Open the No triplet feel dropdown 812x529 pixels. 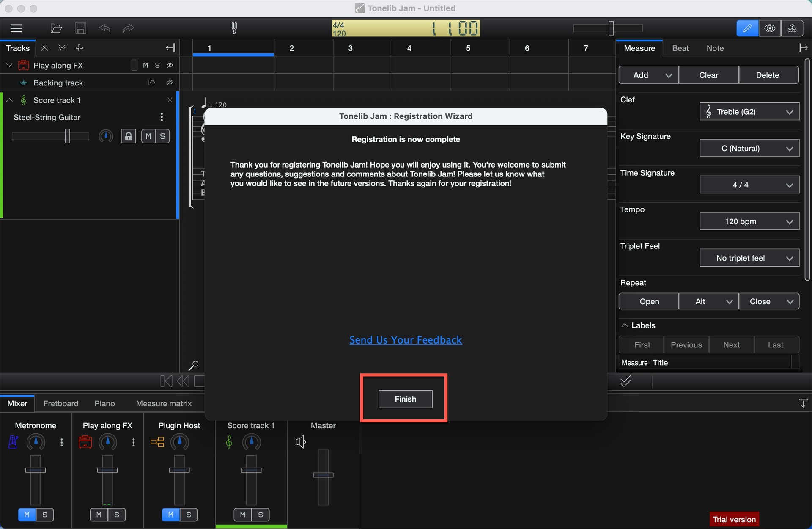[749, 258]
